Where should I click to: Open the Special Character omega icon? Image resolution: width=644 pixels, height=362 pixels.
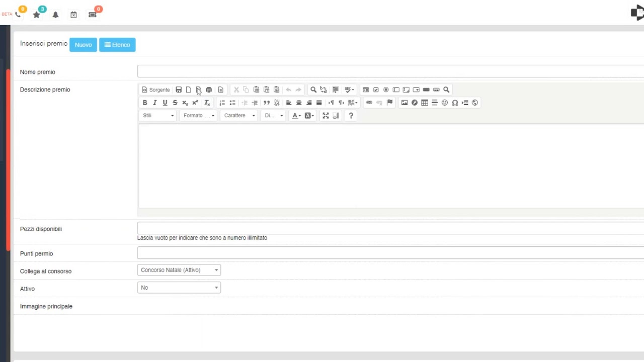455,103
